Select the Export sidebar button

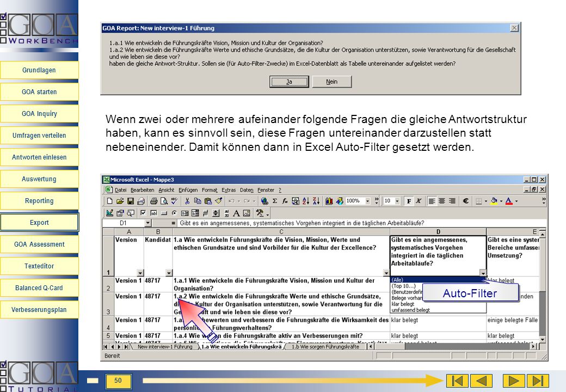(39, 222)
